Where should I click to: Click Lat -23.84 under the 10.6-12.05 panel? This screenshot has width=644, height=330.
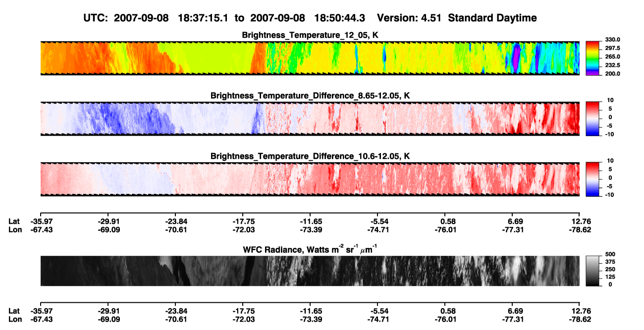[x=176, y=221]
